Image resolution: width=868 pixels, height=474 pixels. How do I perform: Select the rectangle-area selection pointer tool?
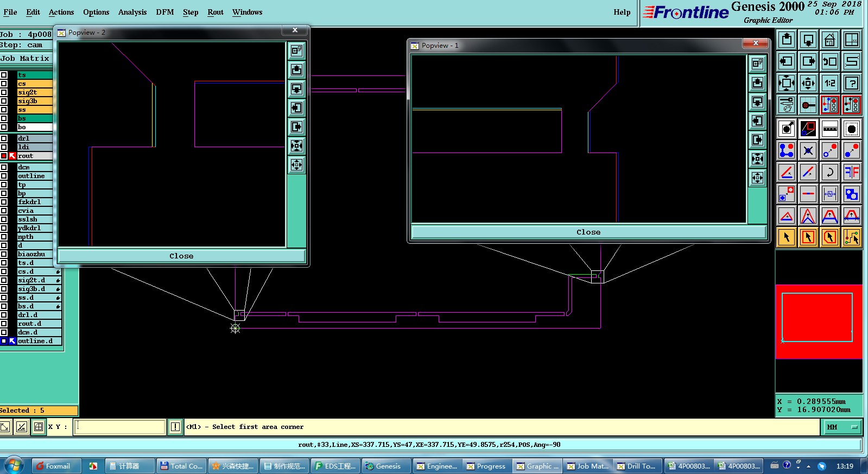coord(808,237)
